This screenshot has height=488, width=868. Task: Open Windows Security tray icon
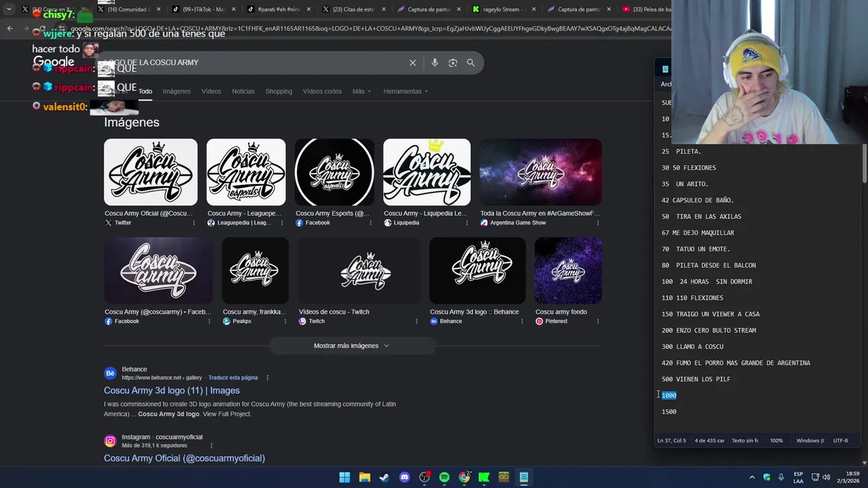pos(767,477)
